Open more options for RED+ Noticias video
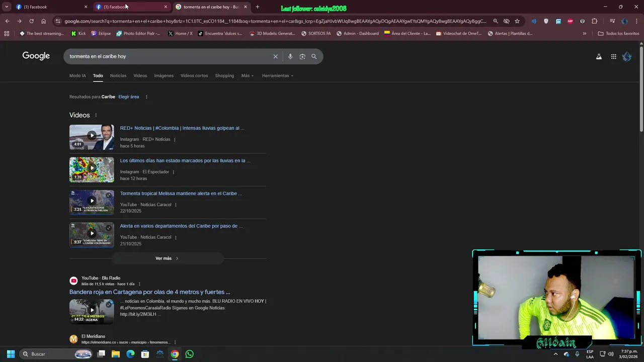This screenshot has width=644, height=362. point(175,139)
